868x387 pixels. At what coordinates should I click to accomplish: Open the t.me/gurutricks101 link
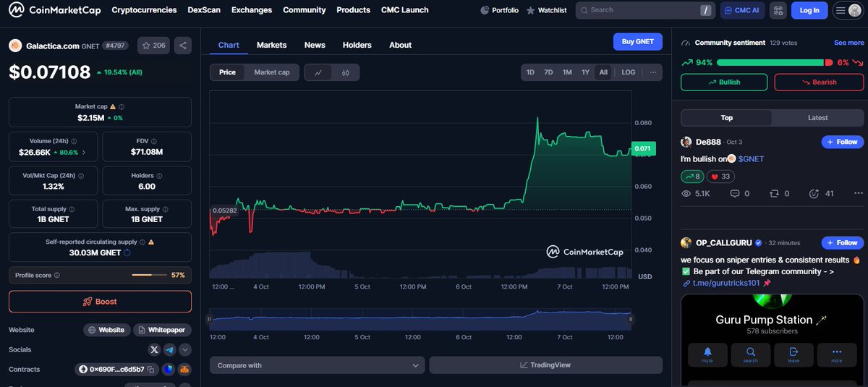(728, 283)
